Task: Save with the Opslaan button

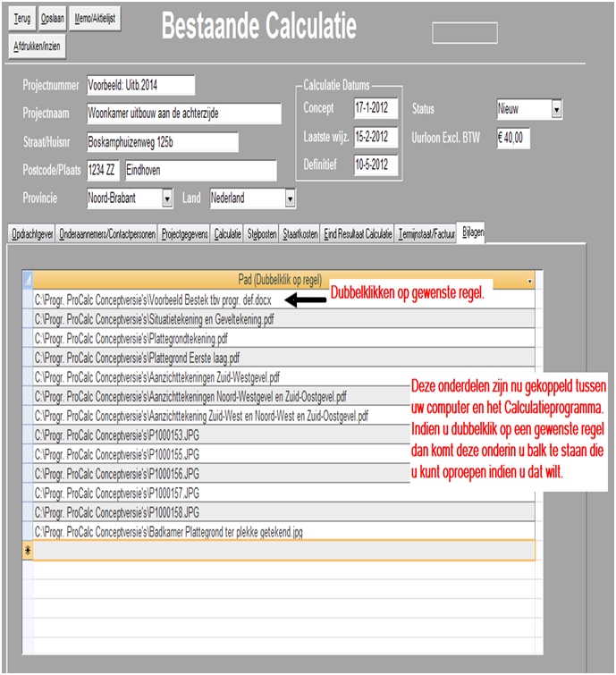Action: click(x=52, y=18)
